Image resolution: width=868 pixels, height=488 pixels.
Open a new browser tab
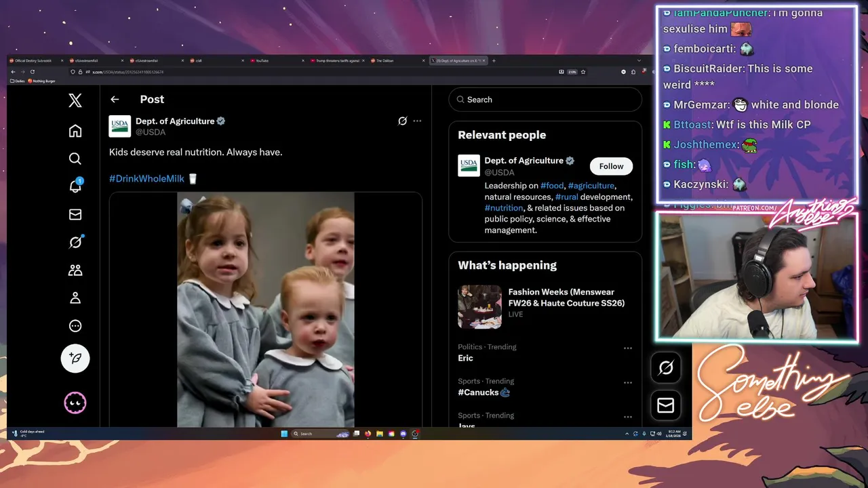(494, 60)
